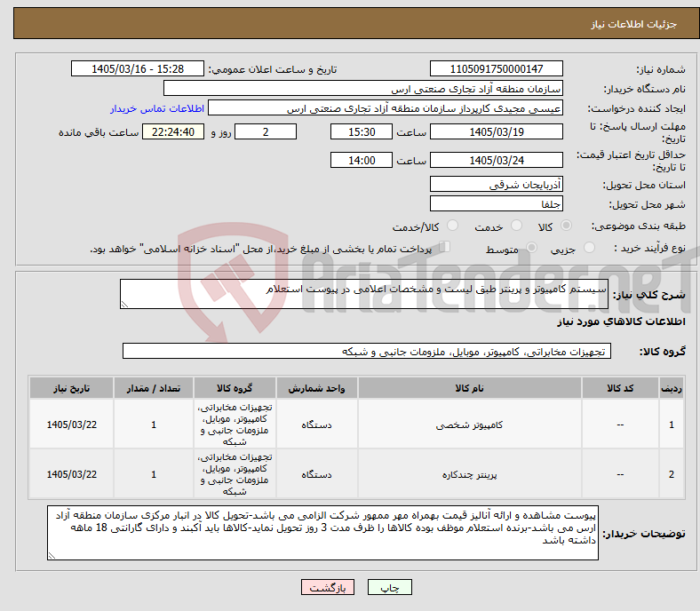Viewport: 700px width, 611px height.
Task: Click the deadline time field 15:30
Action: [x=362, y=131]
